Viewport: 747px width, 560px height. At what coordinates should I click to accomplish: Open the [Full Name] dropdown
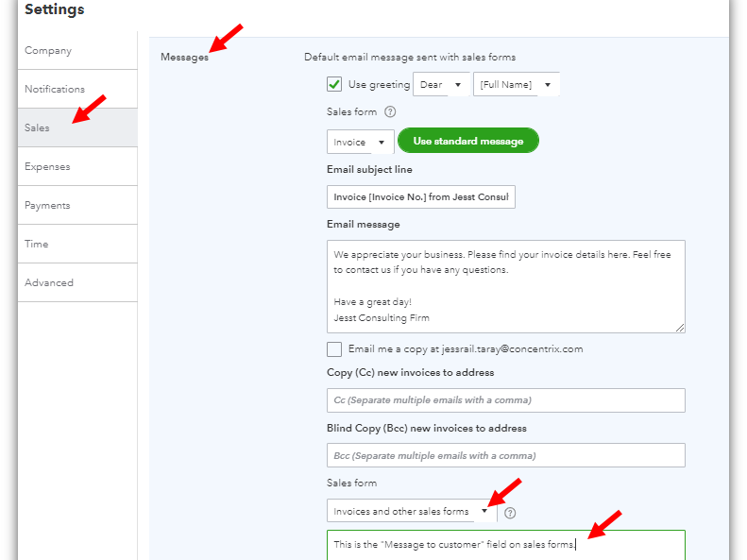coord(516,84)
